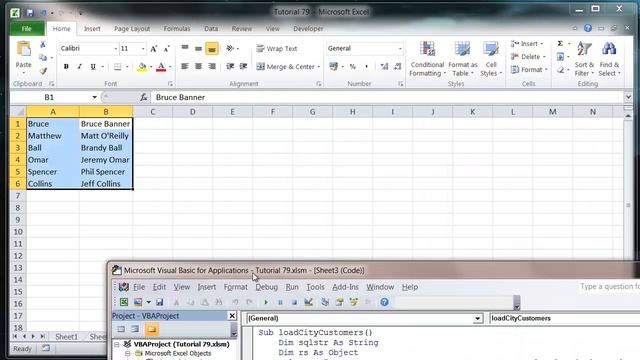Click View Microsoft Excel icon in VBA toolbar
The height and width of the screenshot is (360, 640).
point(124,302)
